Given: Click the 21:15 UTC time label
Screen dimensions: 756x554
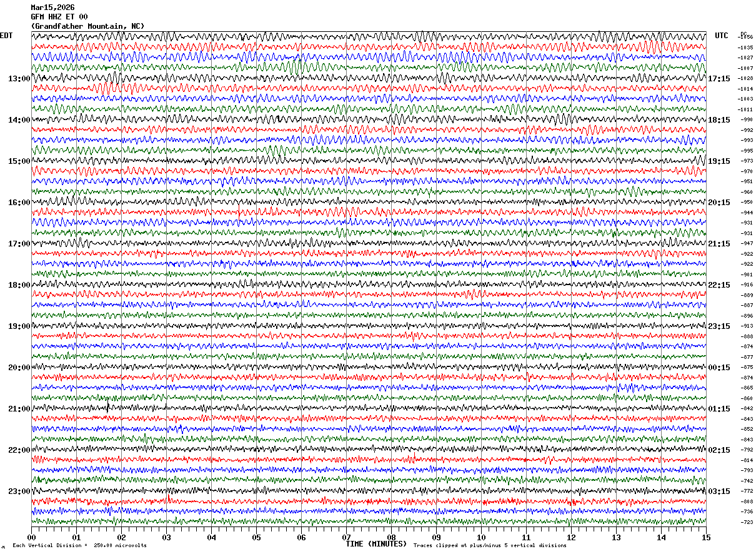Looking at the screenshot, I should [719, 244].
